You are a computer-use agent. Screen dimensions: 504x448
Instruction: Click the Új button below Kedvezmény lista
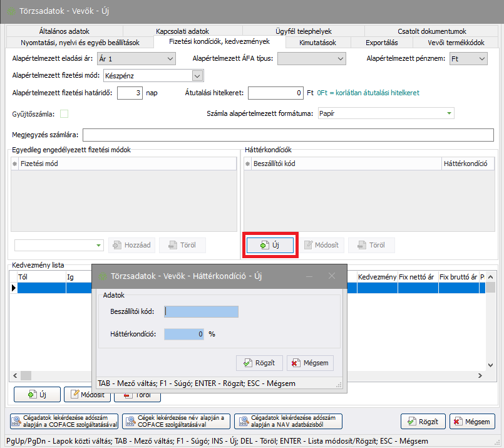pyautogui.click(x=37, y=395)
